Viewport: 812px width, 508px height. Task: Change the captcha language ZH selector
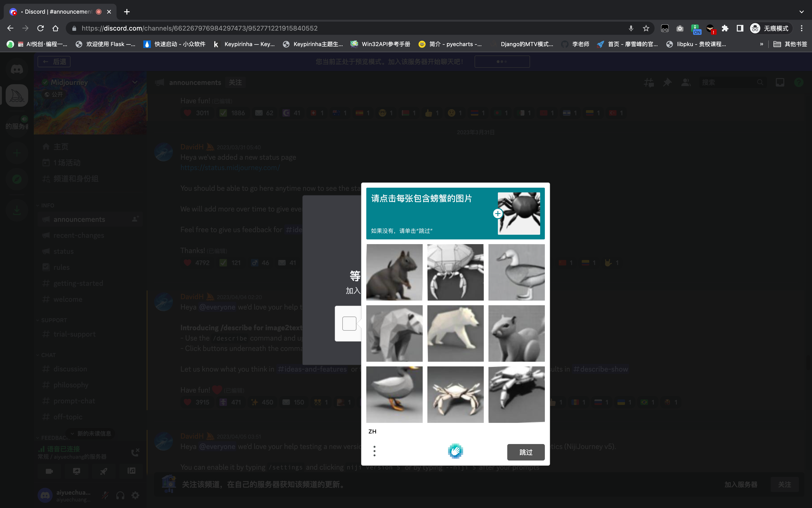[372, 431]
